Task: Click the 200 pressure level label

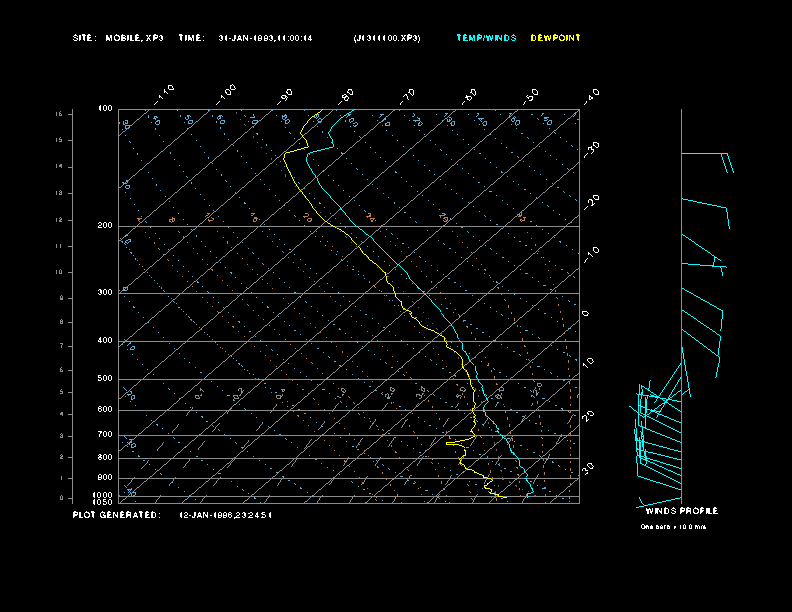Action: click(x=105, y=226)
